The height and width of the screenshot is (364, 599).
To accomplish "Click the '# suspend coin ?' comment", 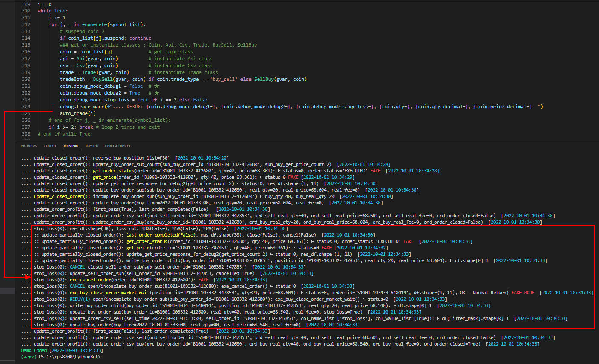I will point(82,31).
